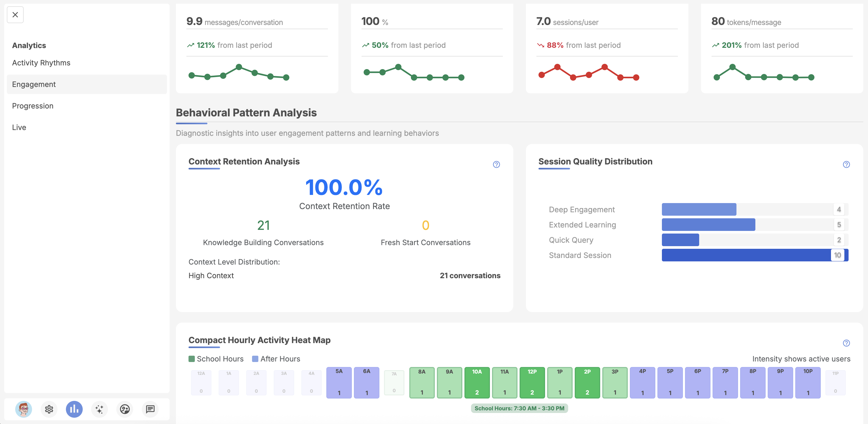Open the Activity Rhythms section
Image resolution: width=868 pixels, height=424 pixels.
(41, 63)
